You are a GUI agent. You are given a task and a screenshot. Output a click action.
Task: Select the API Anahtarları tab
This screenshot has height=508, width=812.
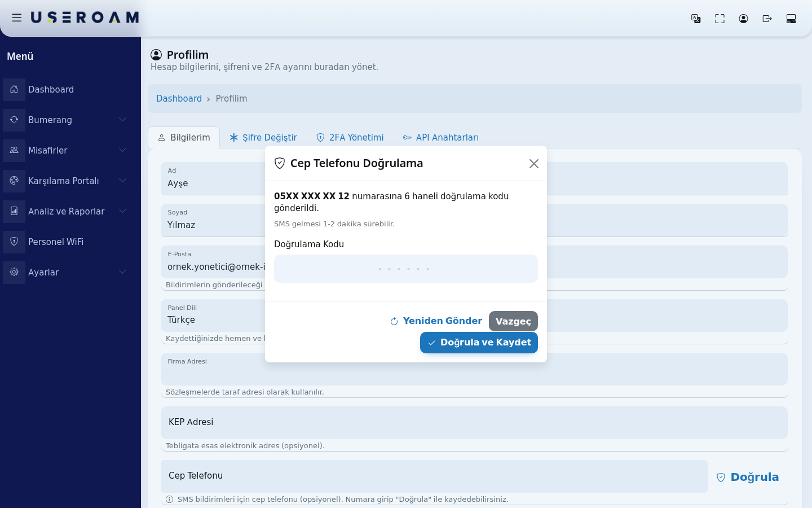point(441,138)
